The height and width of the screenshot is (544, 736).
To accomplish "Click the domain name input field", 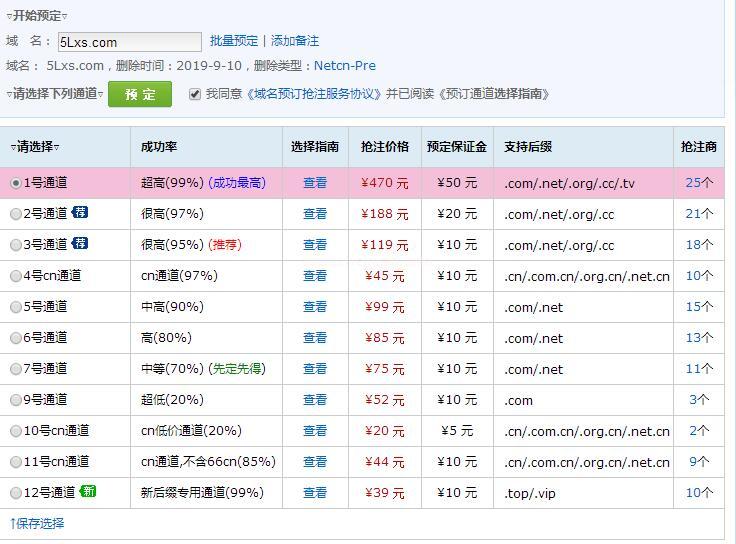I will point(129,42).
